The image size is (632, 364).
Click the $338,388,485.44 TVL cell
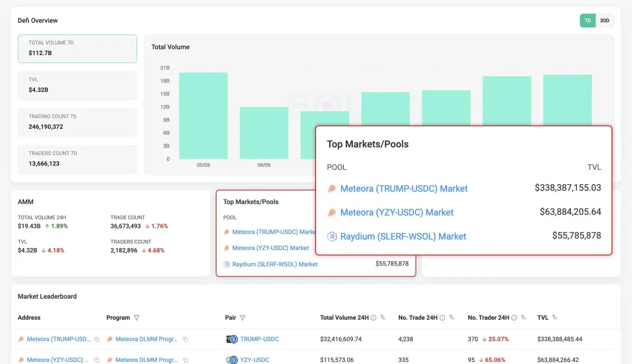point(560,339)
